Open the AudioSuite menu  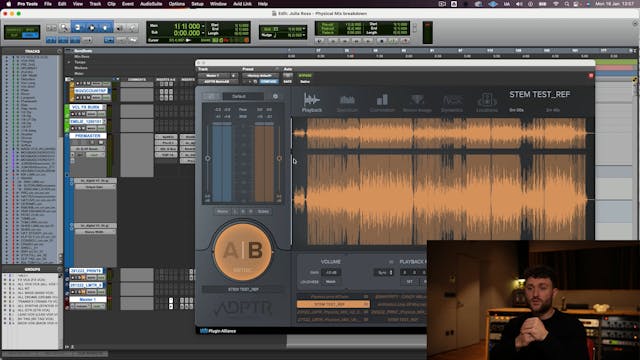151,4
